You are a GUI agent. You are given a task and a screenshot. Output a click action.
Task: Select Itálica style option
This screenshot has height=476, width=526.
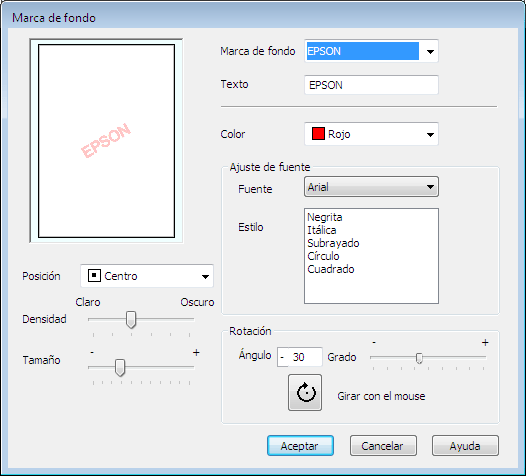322,230
